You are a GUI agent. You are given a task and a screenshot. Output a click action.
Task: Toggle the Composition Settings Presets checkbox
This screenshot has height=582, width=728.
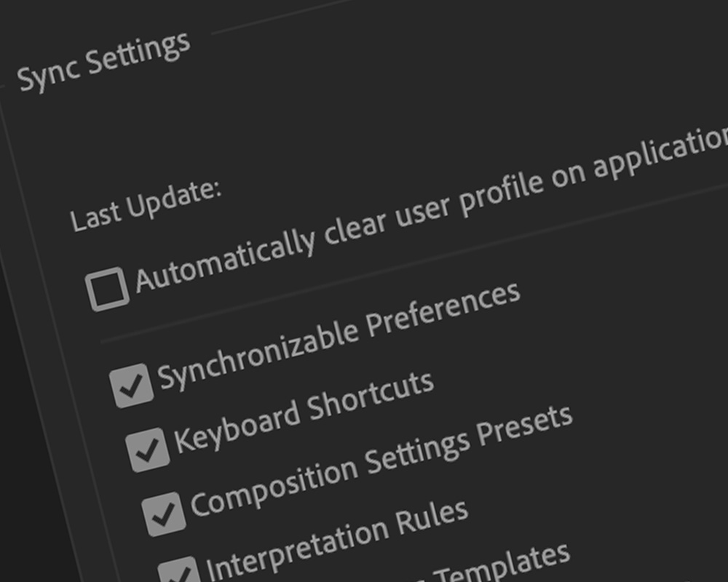(165, 514)
